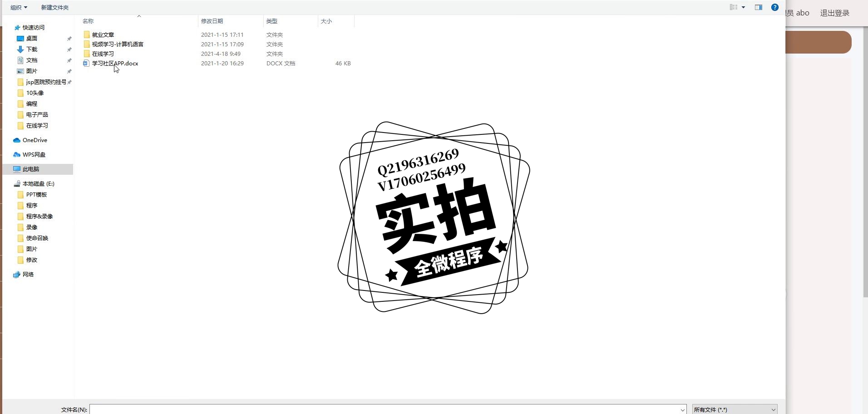Open the 10头像 folder in sidebar

[x=35, y=93]
